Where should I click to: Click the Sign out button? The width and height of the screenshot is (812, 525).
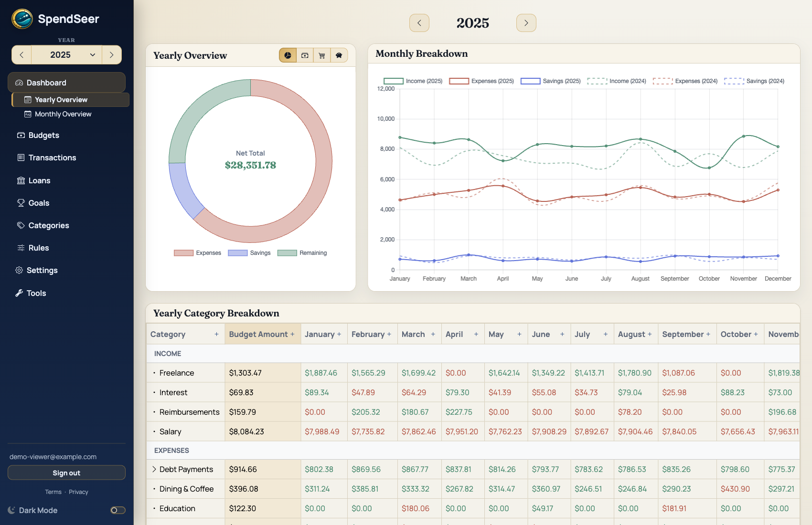point(66,473)
